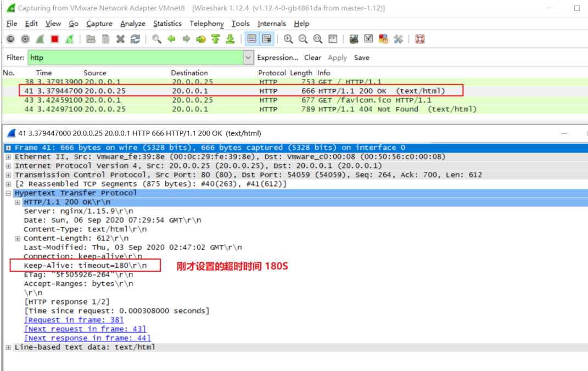This screenshot has width=588, height=371.
Task: Follow the 'Next response in frame: 44' link
Action: (87, 338)
